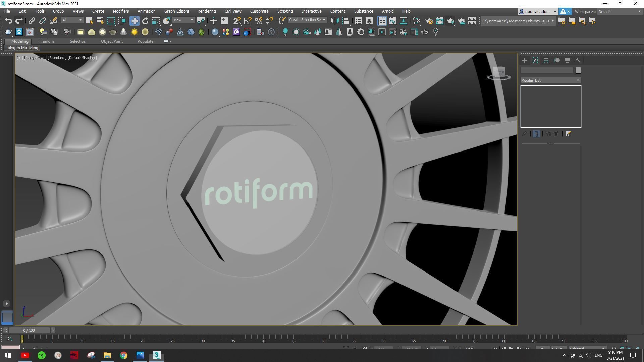Screen dimensions: 644x362
Task: Open the Rendering menu
Action: (x=207, y=11)
